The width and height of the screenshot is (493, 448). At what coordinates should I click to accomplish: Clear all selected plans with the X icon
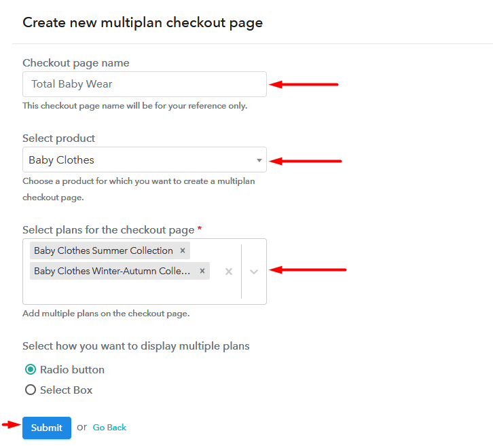coord(229,272)
